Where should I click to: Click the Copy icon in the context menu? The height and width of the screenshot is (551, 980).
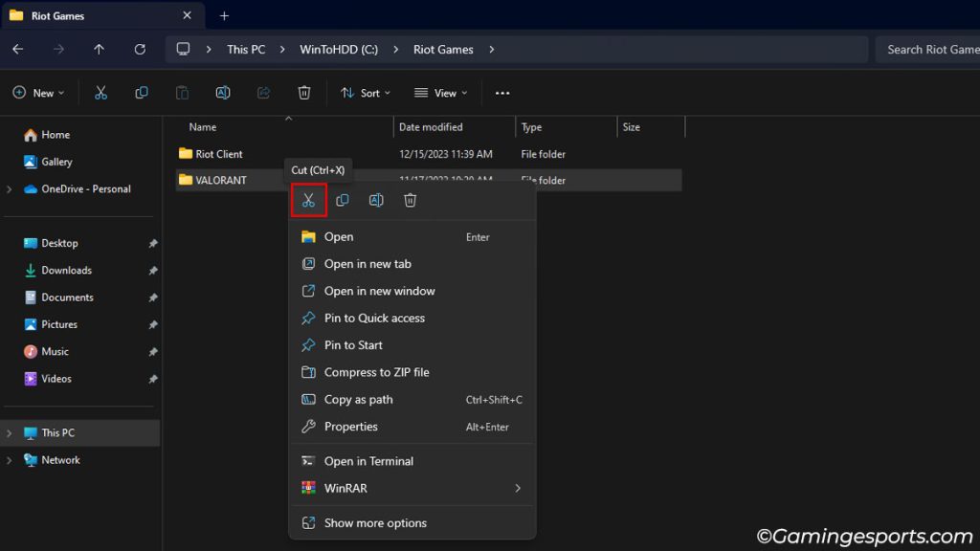343,200
